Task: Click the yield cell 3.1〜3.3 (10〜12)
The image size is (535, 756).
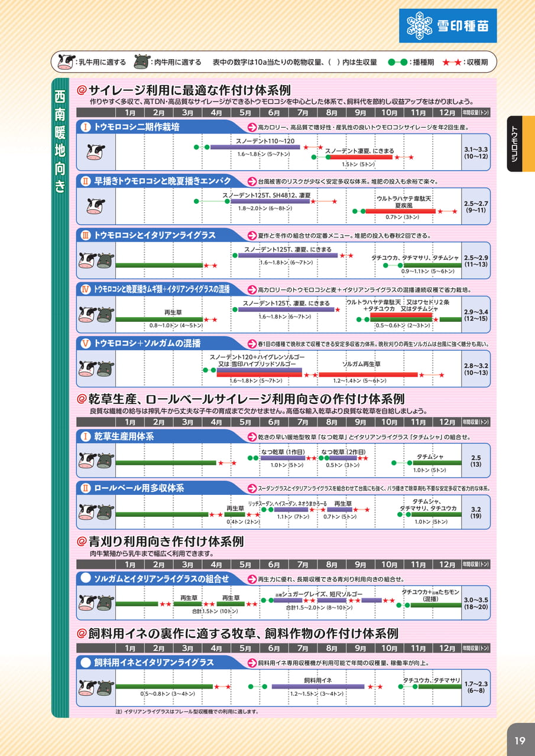Action: click(x=476, y=152)
